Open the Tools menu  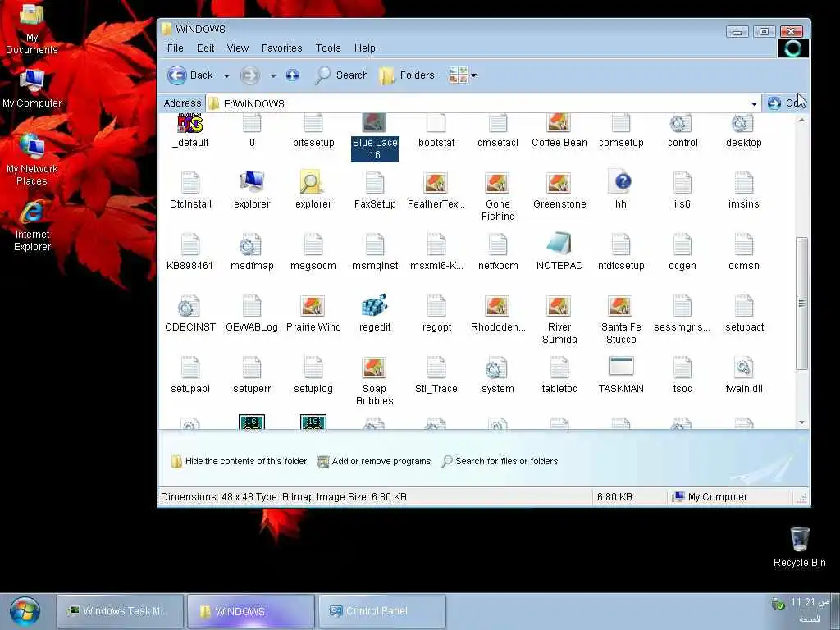(328, 48)
